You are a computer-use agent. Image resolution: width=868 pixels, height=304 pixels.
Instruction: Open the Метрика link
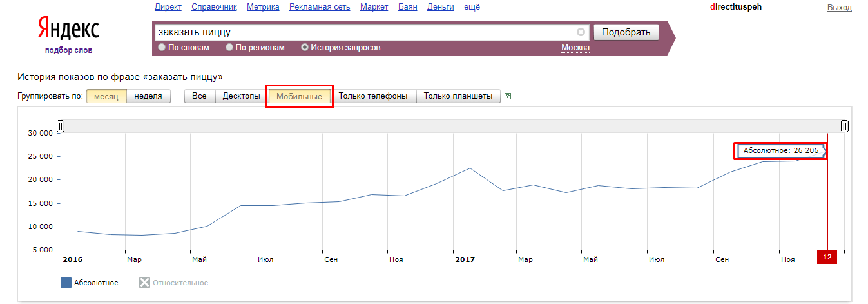coord(263,7)
